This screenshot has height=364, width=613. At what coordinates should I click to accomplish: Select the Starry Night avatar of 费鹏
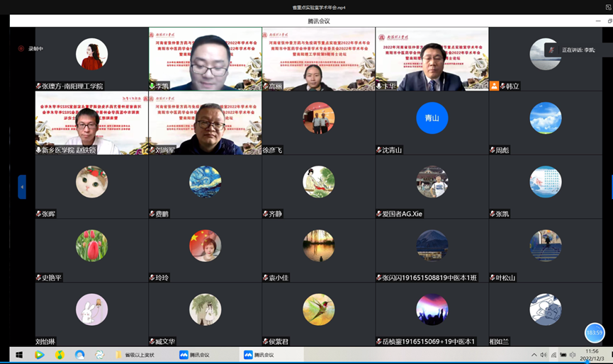[205, 182]
